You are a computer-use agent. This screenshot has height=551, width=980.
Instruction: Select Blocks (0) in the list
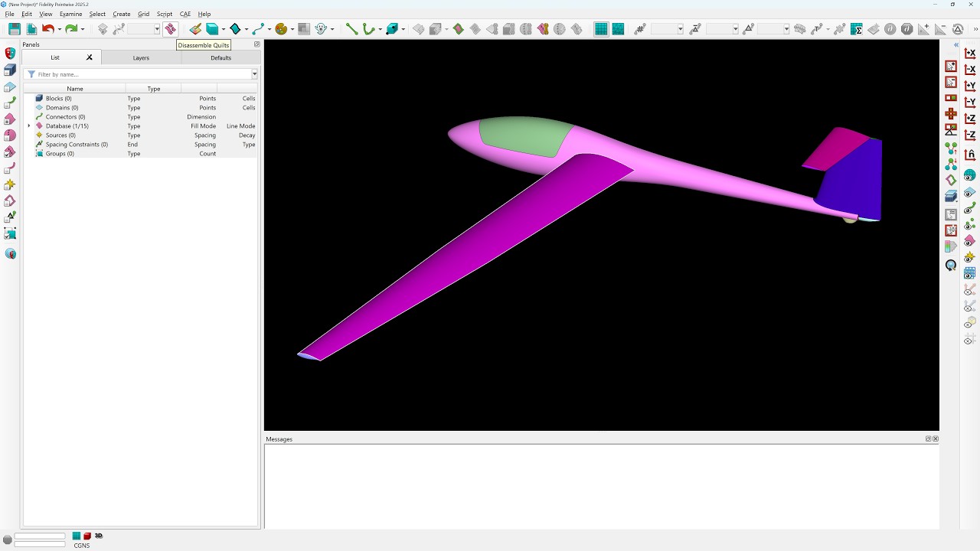click(x=58, y=99)
